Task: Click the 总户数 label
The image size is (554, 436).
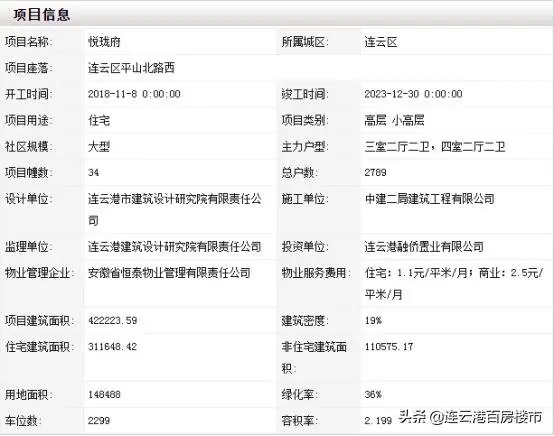Action: 300,172
